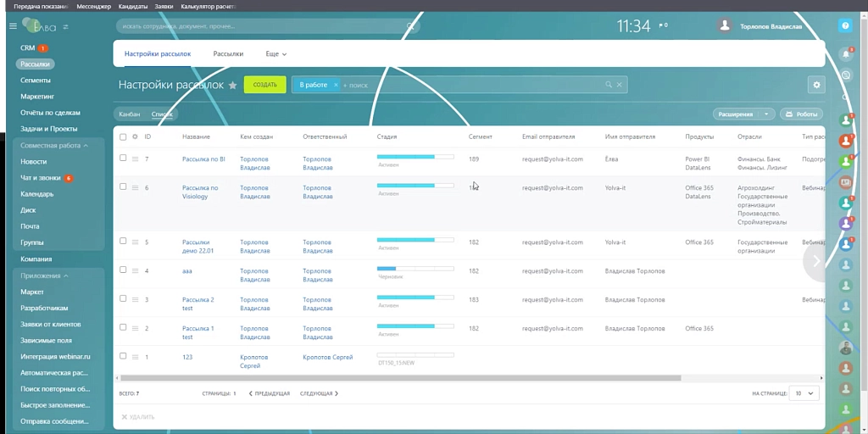
Task: Remove the В работе filter chip
Action: point(336,85)
